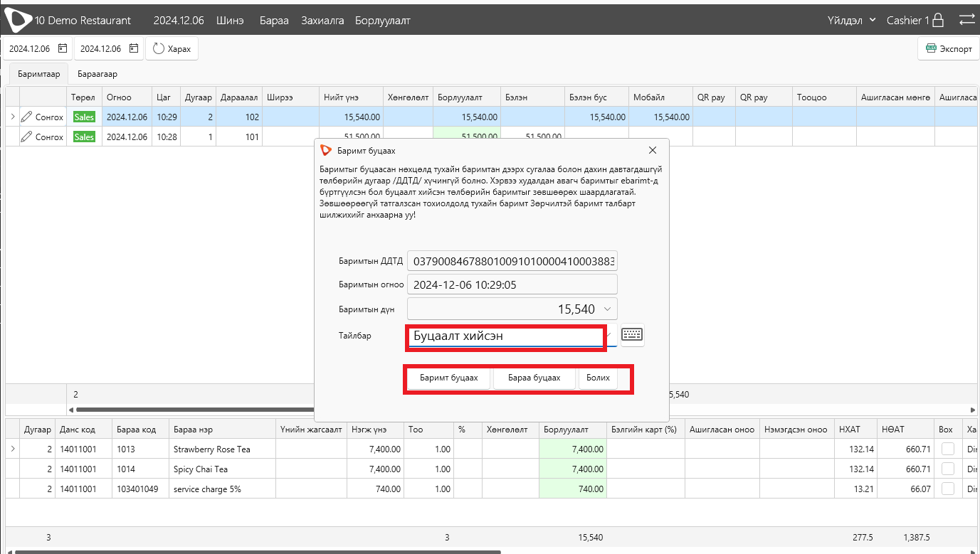Select Spicy Chai Tea item name
980x554 pixels.
[201, 469]
